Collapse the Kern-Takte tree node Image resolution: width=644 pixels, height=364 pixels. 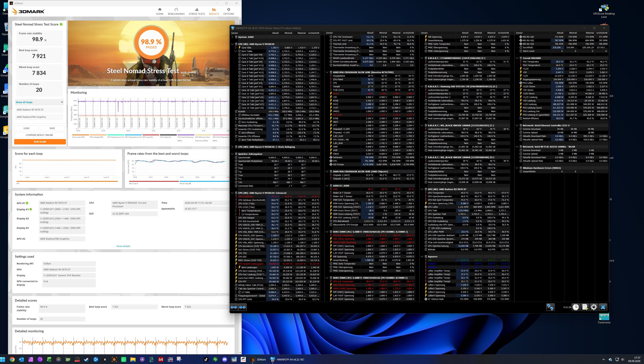pyautogui.click(x=236, y=51)
